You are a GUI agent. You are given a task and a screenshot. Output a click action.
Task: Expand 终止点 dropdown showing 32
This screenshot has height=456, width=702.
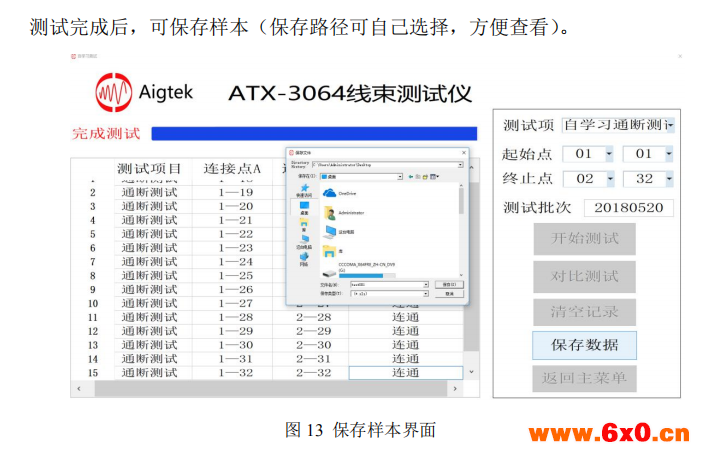click(669, 179)
